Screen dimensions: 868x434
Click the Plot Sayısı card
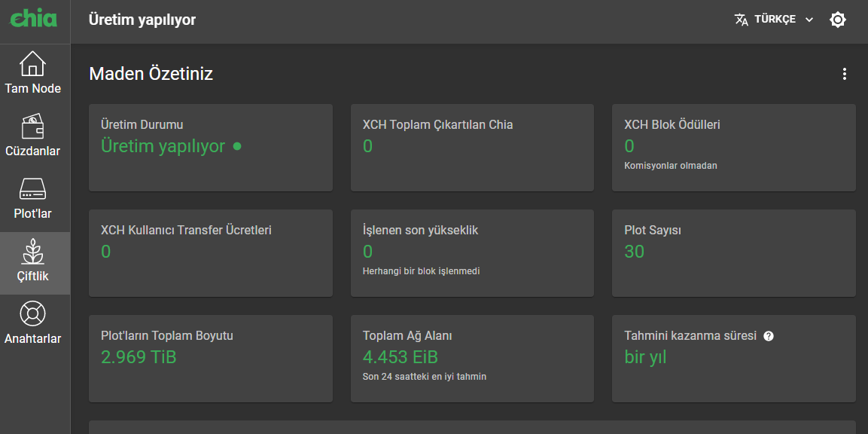[x=733, y=253]
